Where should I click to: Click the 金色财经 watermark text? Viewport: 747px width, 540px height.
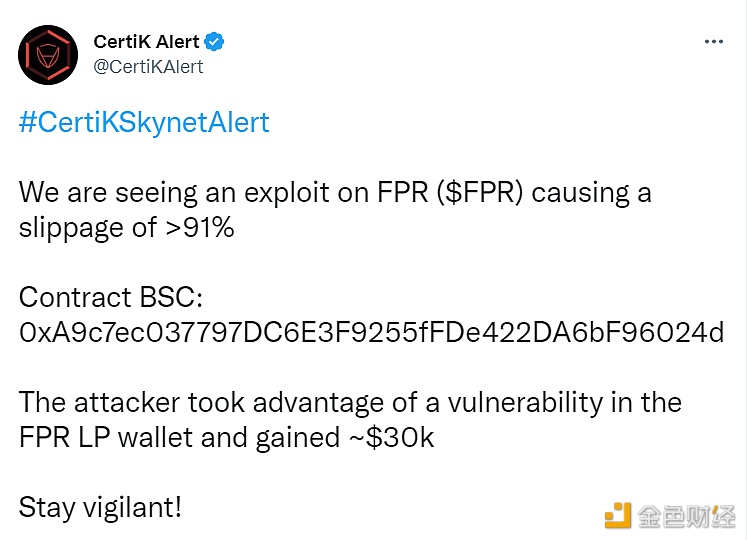coord(686,516)
